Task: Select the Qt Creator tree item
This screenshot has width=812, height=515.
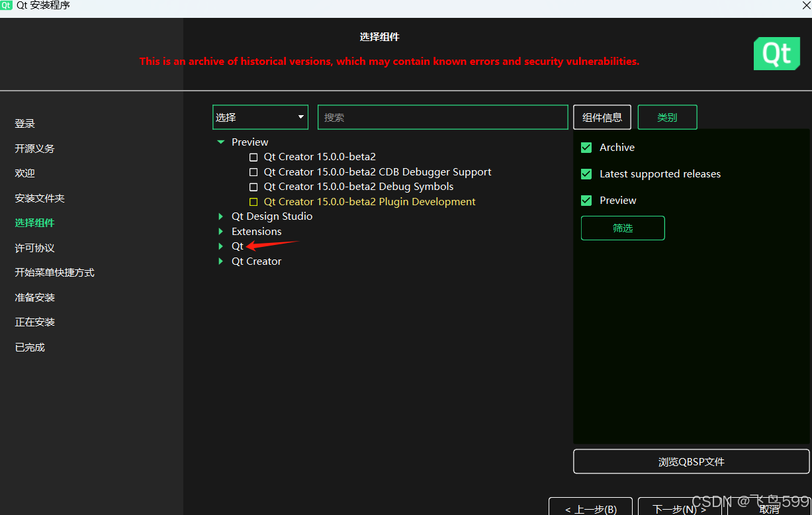Action: [x=257, y=261]
